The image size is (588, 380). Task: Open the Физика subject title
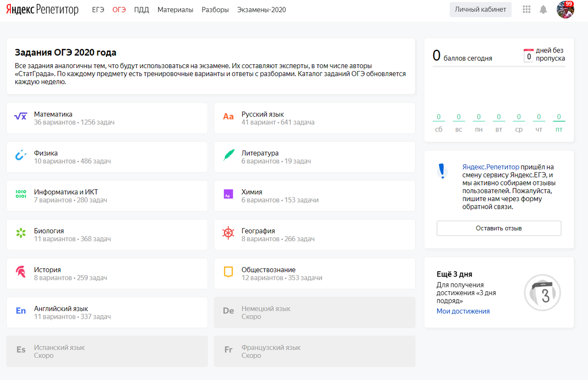point(46,153)
